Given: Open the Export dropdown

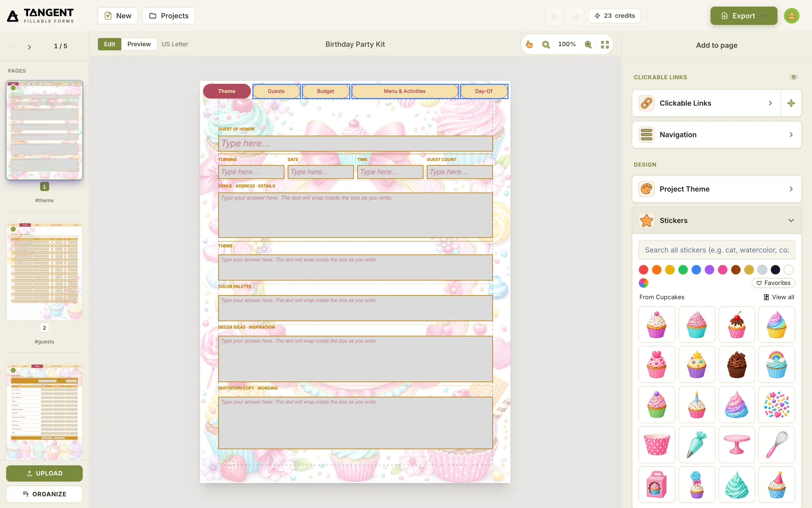Looking at the screenshot, I should [743, 16].
